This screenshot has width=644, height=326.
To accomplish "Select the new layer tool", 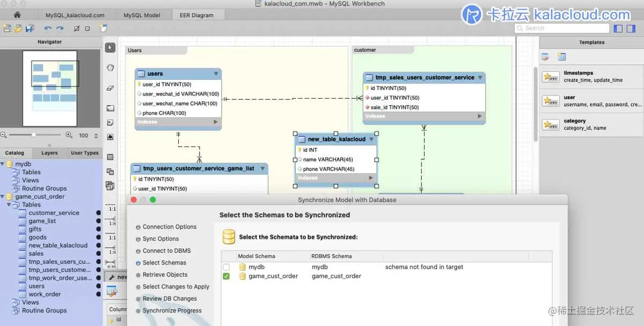I will coord(110,108).
